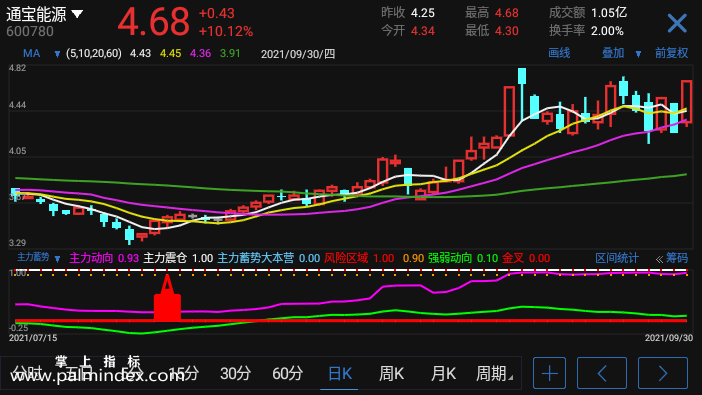Screen dimensions: 702x395
Task: Open the 筹码 chip distribution panel
Action: 672,258
